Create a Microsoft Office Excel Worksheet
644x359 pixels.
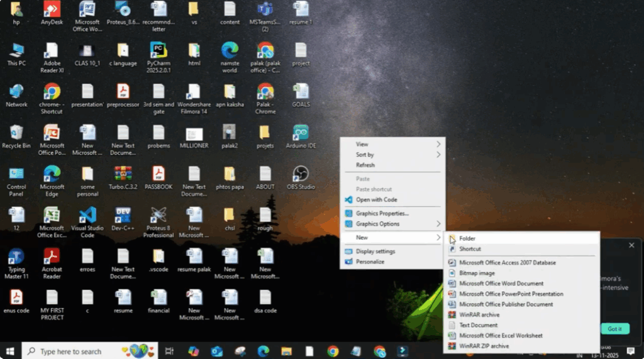[x=521, y=336]
